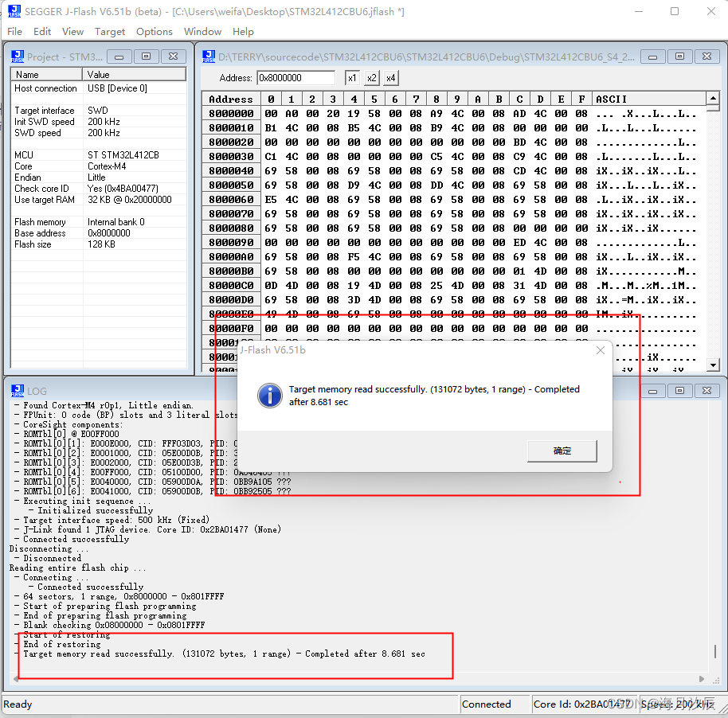Click the Core Id status bar entry

(583, 704)
